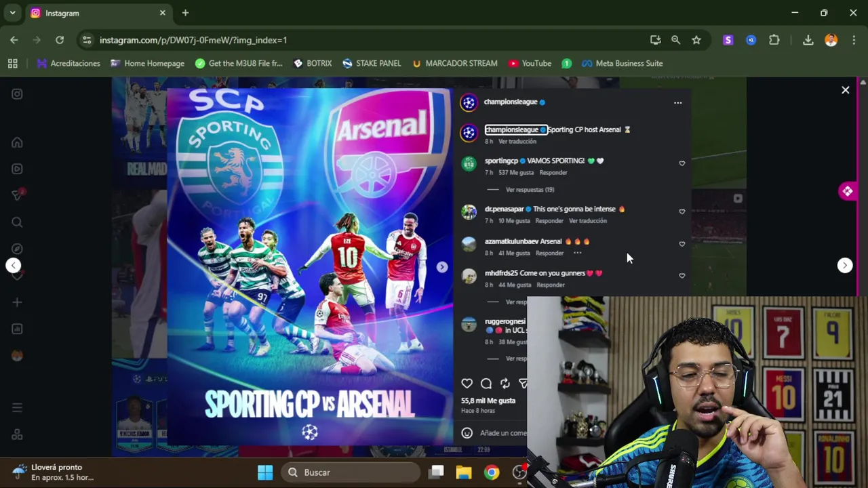The image size is (868, 488).
Task: Click the Instagram logo in the left sidebar
Action: (17, 94)
